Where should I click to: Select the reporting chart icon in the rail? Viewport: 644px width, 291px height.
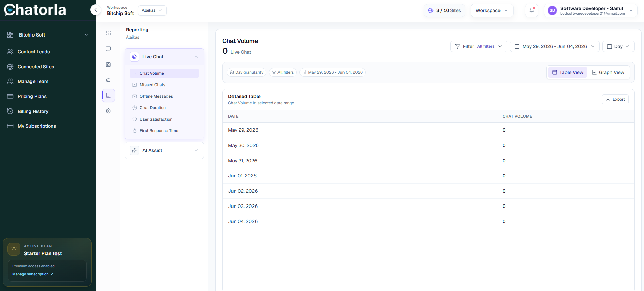tap(108, 95)
